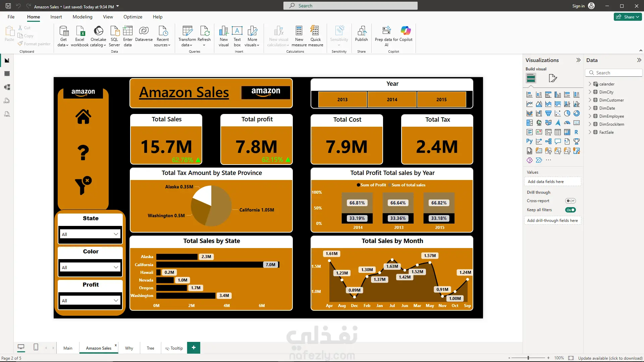Open the Tree page tab

pyautogui.click(x=151, y=348)
